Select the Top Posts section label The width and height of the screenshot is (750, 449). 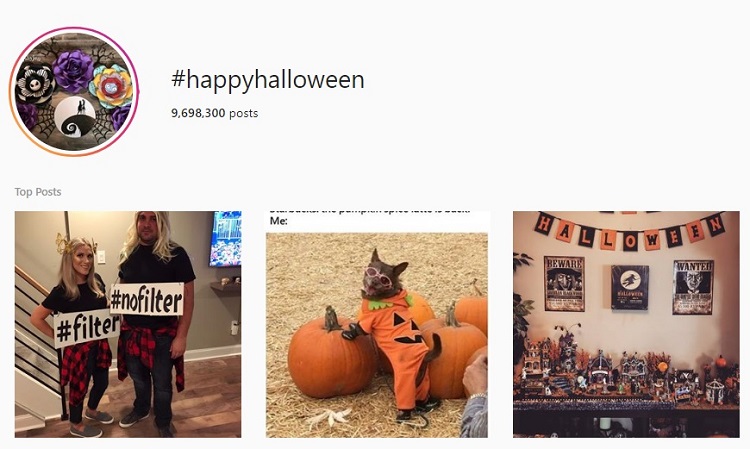(x=38, y=192)
